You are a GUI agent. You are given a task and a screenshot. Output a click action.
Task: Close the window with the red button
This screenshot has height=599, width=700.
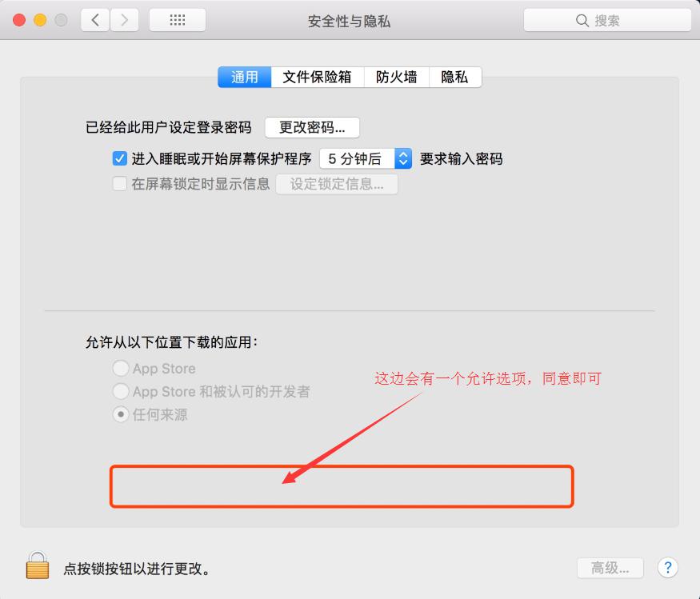click(x=19, y=20)
